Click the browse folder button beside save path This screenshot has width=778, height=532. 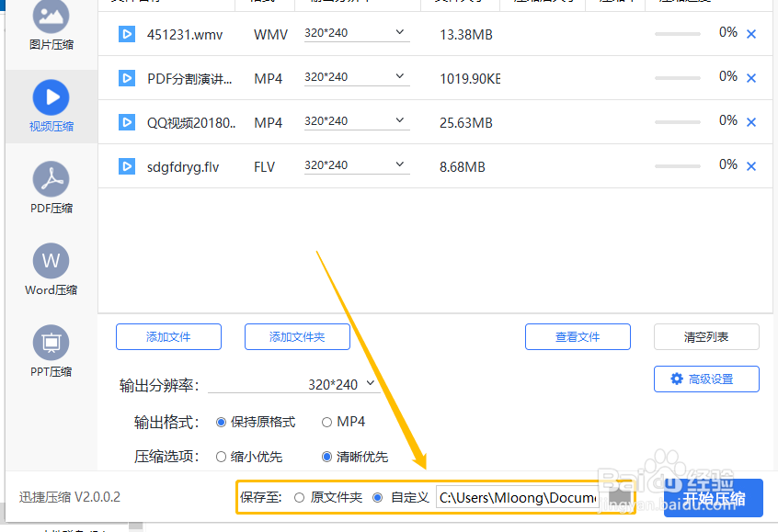point(620,497)
